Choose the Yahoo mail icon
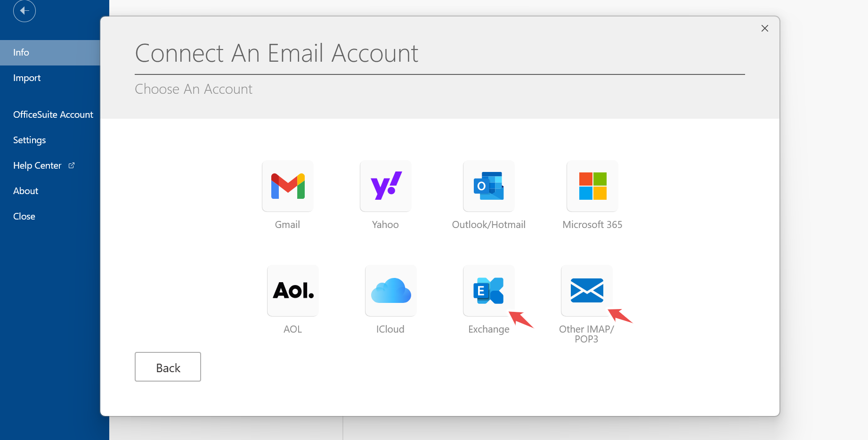The image size is (868, 440). point(385,186)
